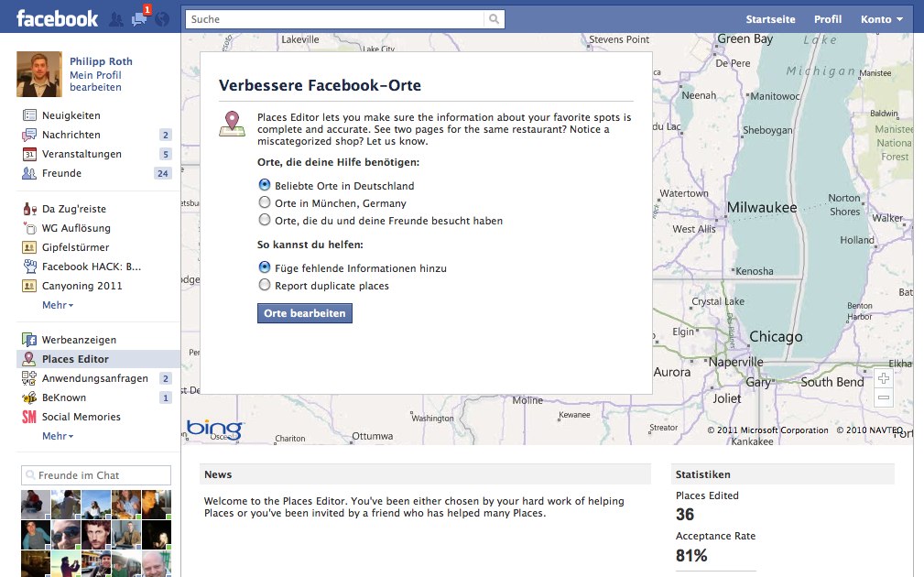This screenshot has width=924, height=577.
Task: Open the friend requests icon in the header
Action: click(x=116, y=19)
